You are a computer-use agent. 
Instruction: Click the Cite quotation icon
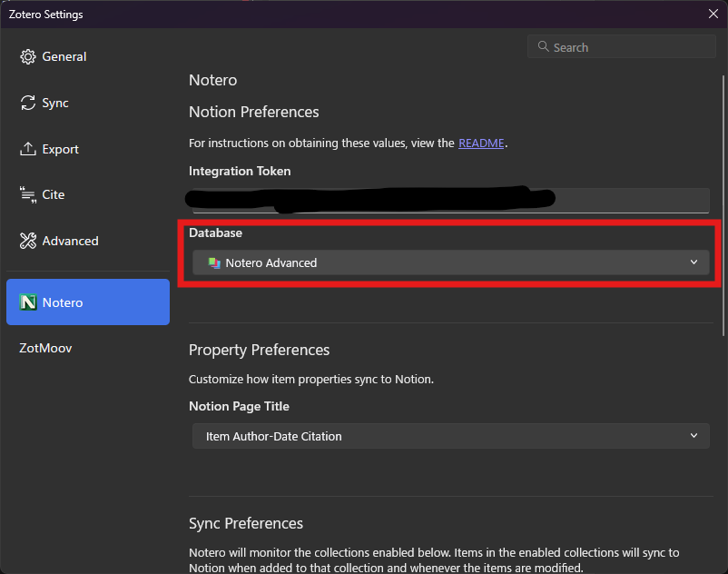point(28,194)
